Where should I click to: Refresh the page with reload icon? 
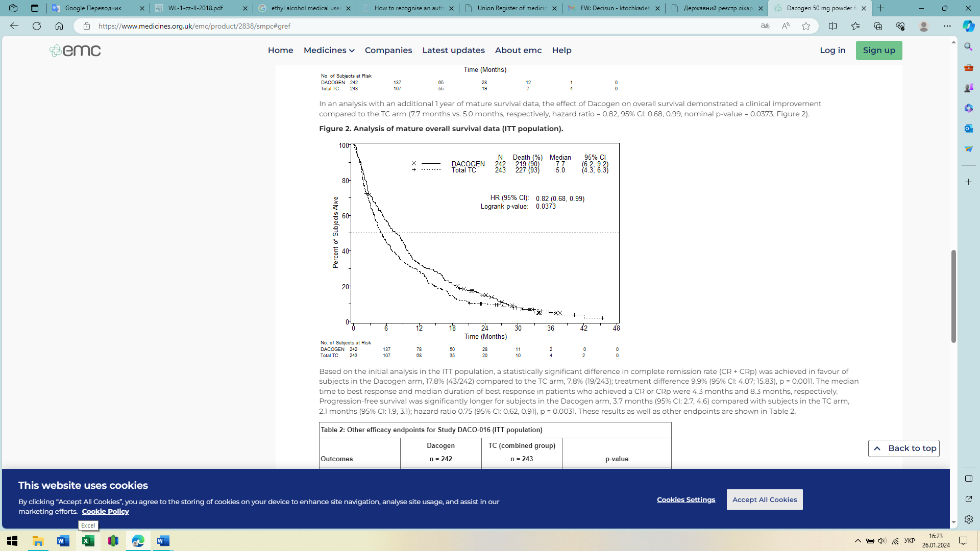tap(37, 26)
